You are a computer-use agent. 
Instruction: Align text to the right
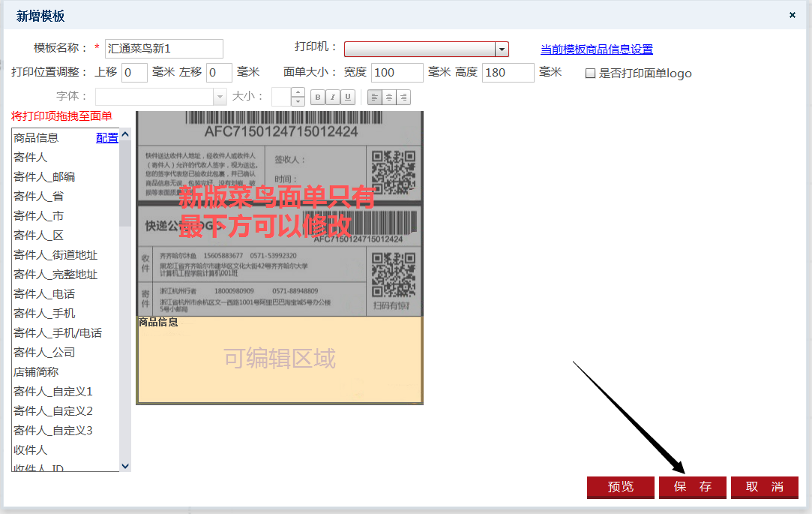pyautogui.click(x=403, y=97)
